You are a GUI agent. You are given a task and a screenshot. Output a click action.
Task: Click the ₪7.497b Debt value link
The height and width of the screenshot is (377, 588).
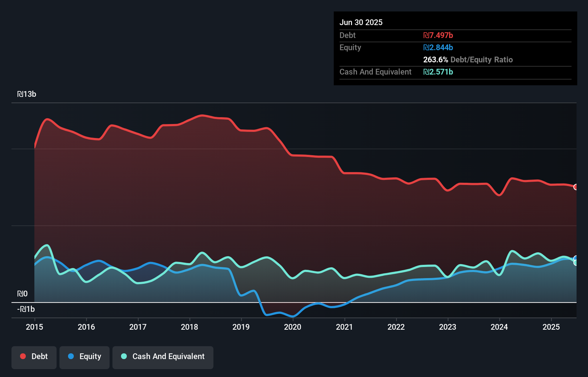click(x=438, y=35)
